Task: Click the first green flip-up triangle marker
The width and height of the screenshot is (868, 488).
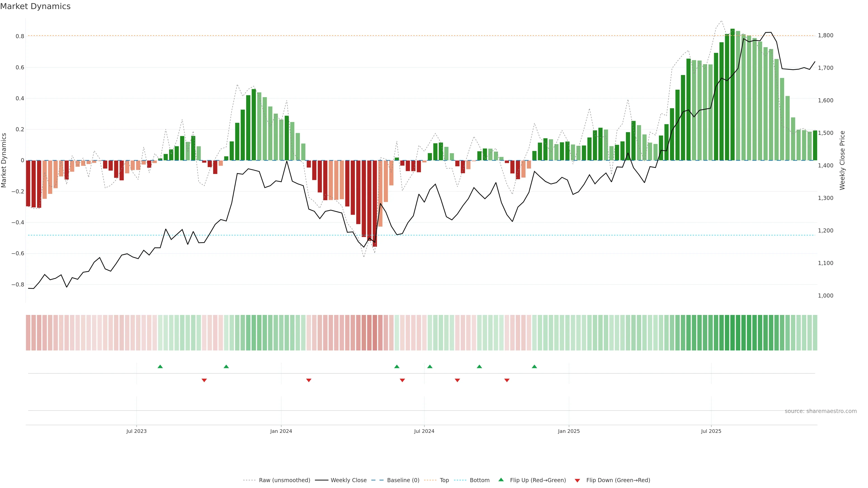Action: tap(160, 366)
